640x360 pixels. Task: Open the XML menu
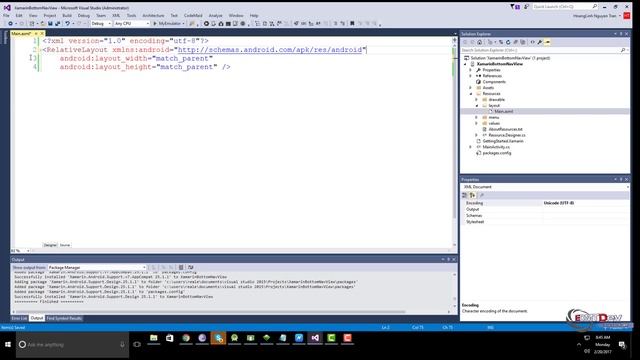tap(116, 16)
